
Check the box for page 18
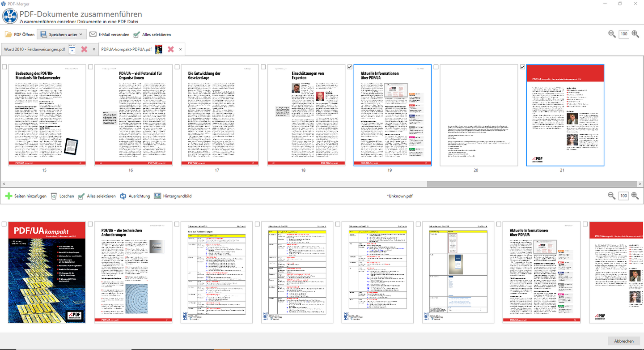point(263,67)
